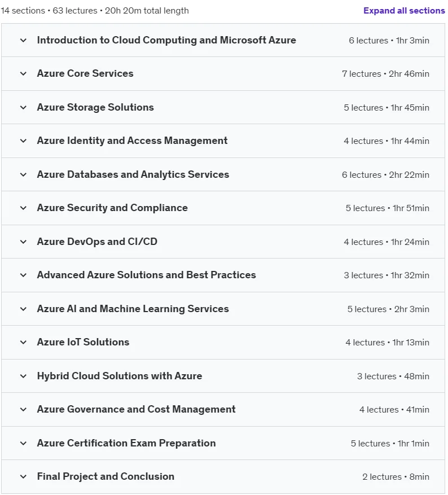Expand Advanced Azure Solutions chevron arrow

(23, 275)
